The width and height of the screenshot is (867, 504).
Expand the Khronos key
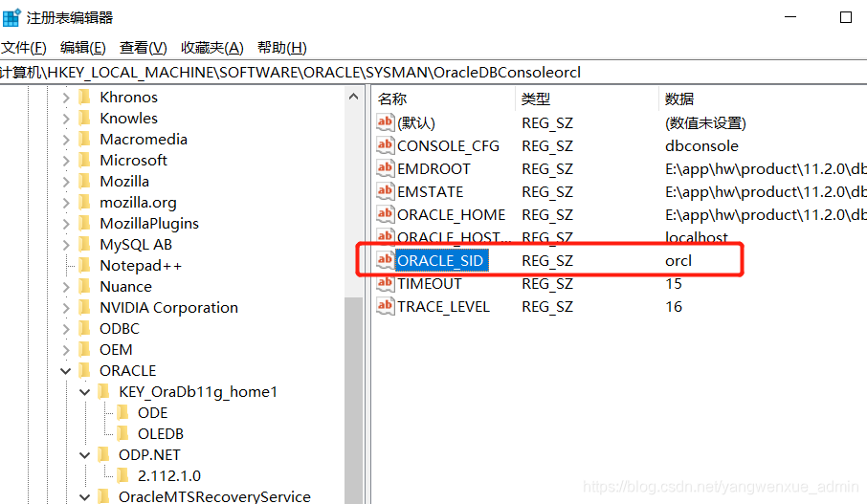(66, 98)
